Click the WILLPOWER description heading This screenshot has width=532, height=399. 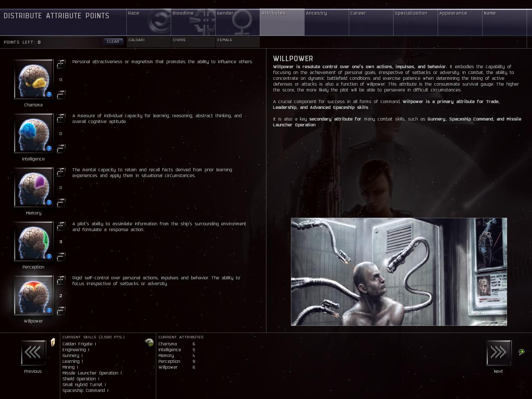coord(293,59)
